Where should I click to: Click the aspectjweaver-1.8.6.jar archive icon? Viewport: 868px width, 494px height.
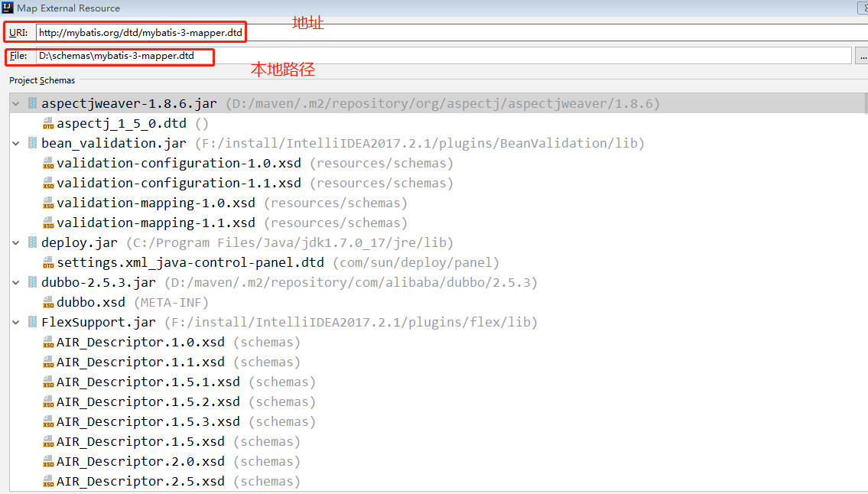tap(33, 103)
